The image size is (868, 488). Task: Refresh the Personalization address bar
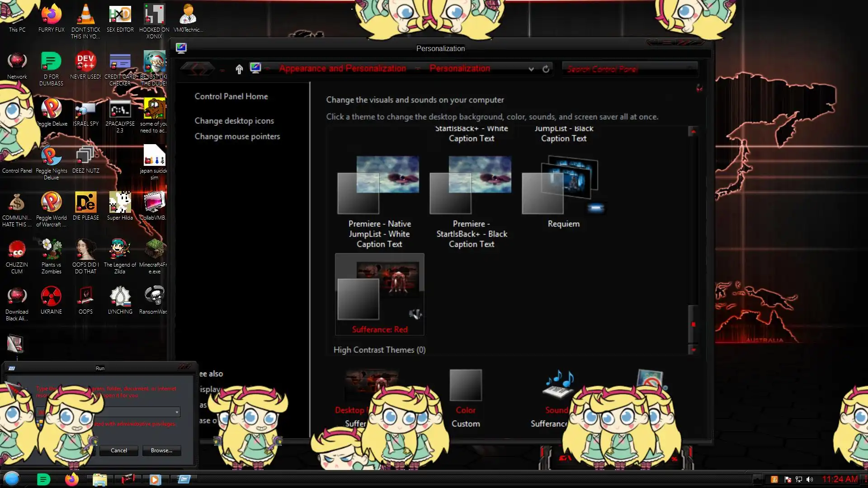pos(546,69)
